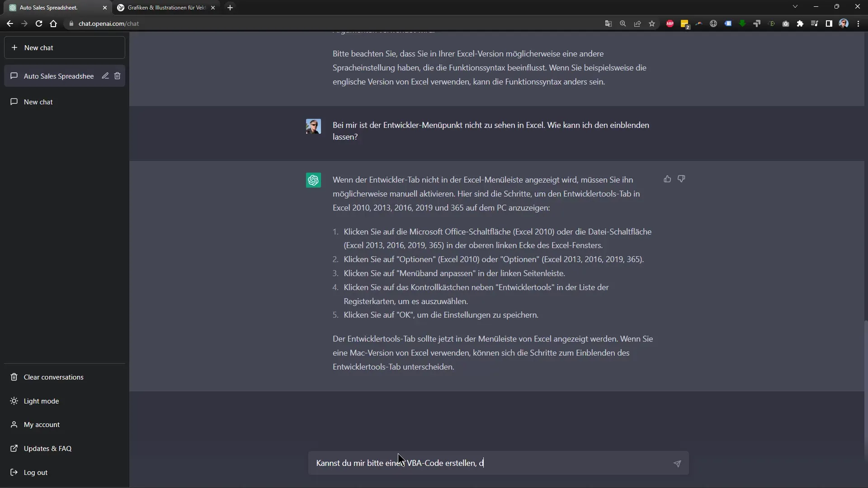This screenshot has width=868, height=488.
Task: Click the thumbs down icon on response
Action: (681, 179)
